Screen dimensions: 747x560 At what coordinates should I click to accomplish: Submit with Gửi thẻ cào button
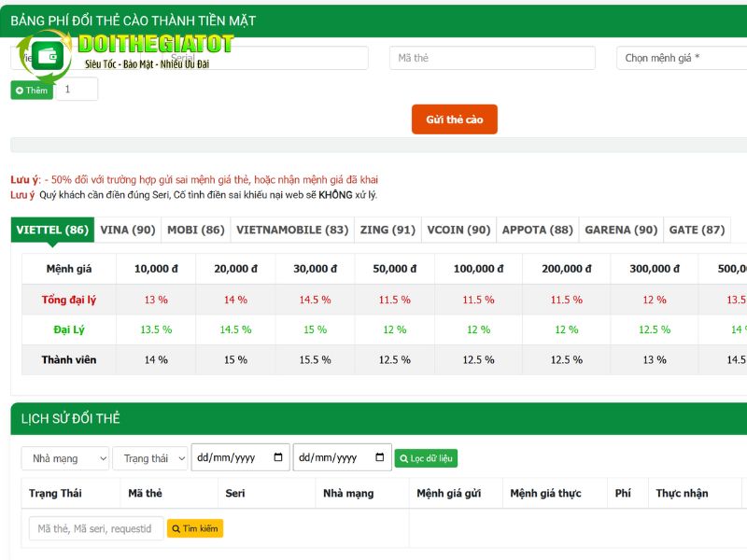click(455, 119)
